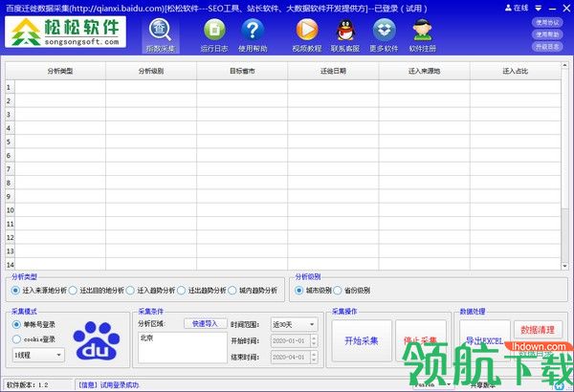Expand the 1线程 thread dropdown

(x=38, y=355)
